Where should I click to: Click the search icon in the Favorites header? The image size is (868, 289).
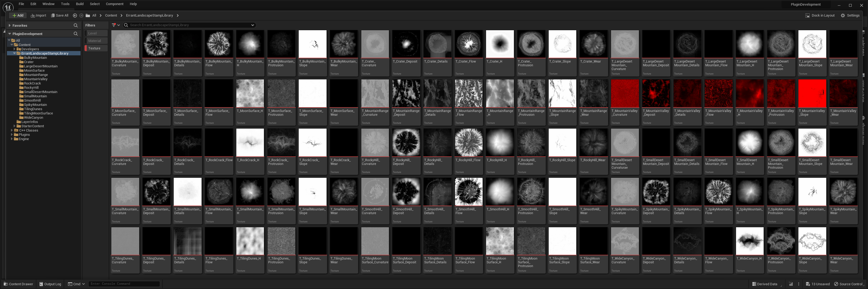tap(75, 26)
